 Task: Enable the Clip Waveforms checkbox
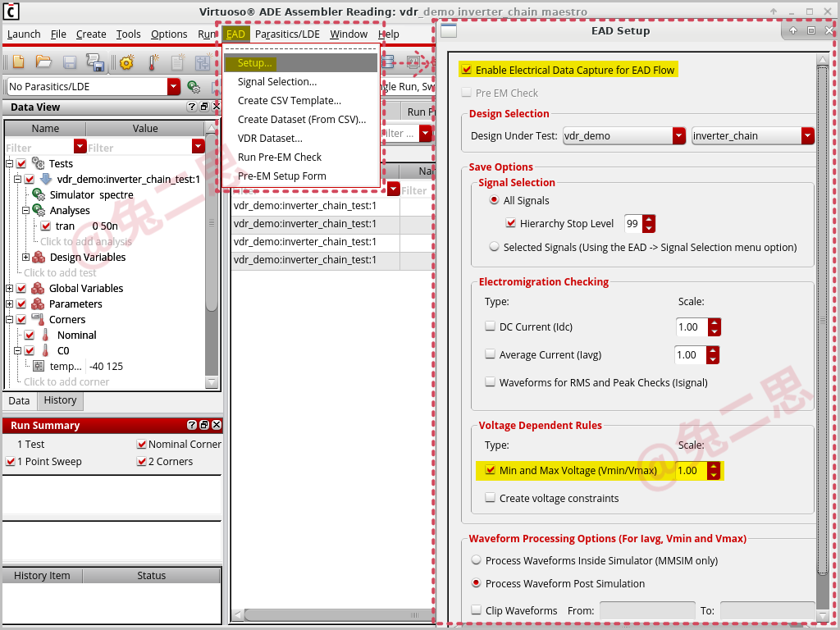[x=476, y=609]
